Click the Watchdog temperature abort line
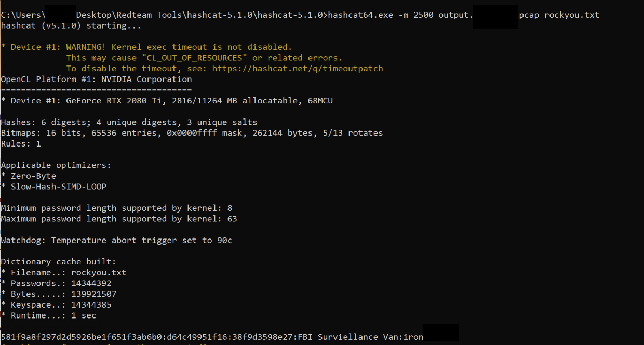 click(x=116, y=241)
